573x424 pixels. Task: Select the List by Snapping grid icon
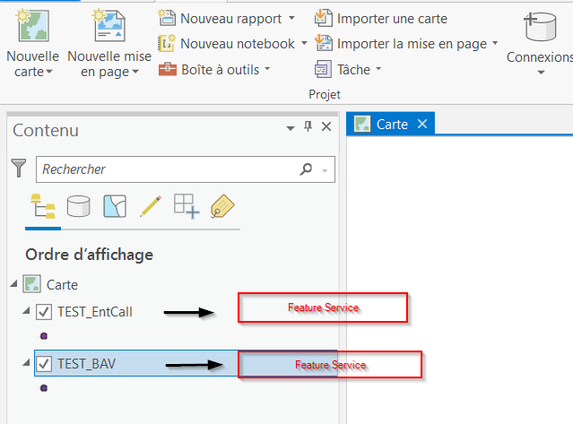186,206
